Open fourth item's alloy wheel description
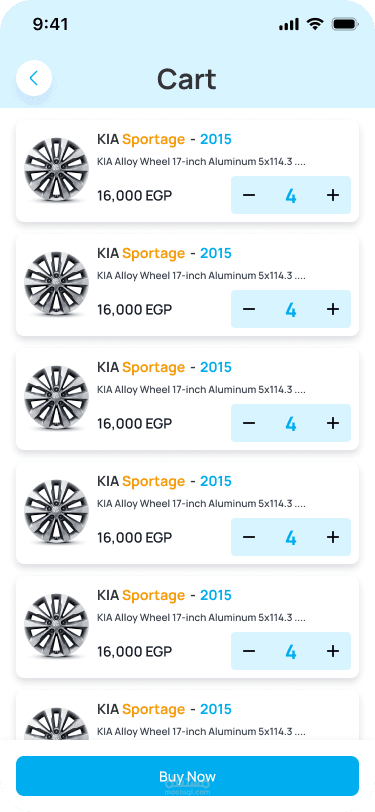The image size is (375, 812). 201,503
